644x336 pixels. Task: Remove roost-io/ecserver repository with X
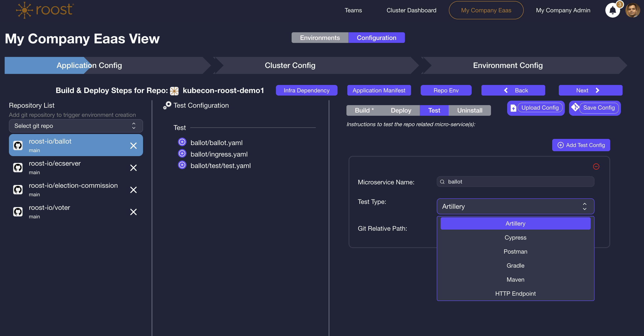133,168
